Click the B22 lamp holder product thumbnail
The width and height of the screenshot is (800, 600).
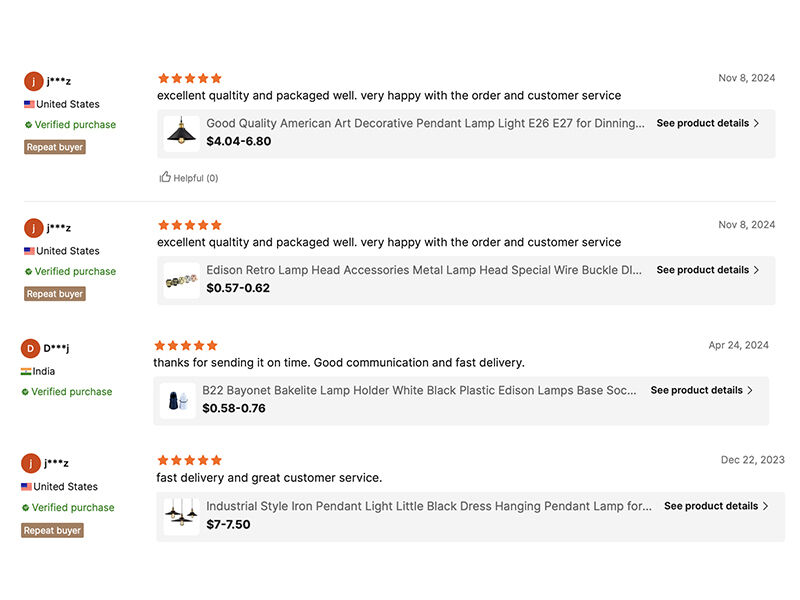tap(179, 398)
